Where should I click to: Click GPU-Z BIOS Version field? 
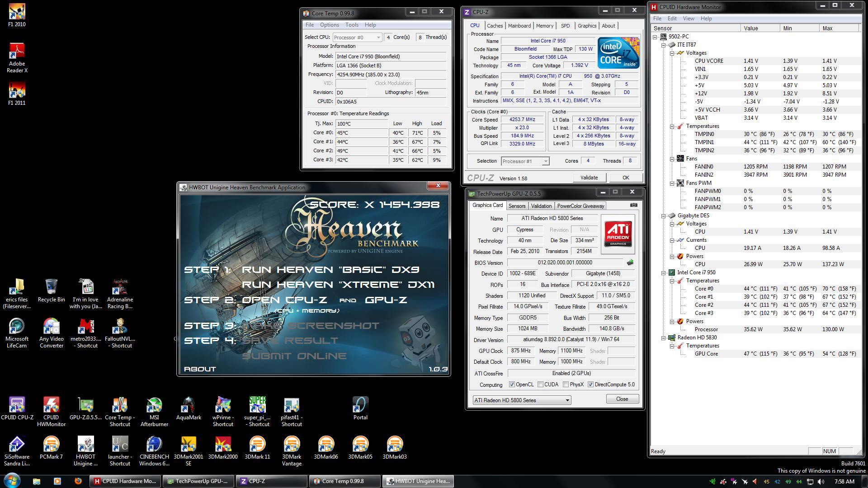pyautogui.click(x=565, y=263)
